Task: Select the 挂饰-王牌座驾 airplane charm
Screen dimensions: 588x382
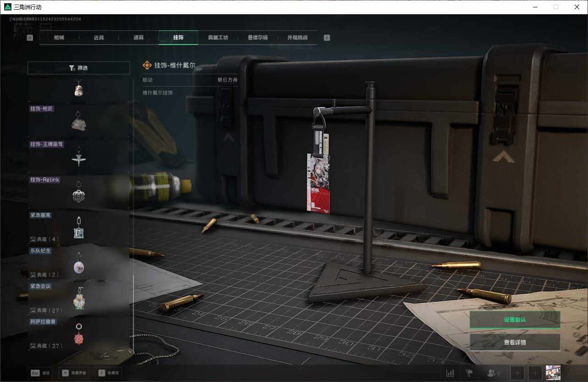Action: pos(79,157)
